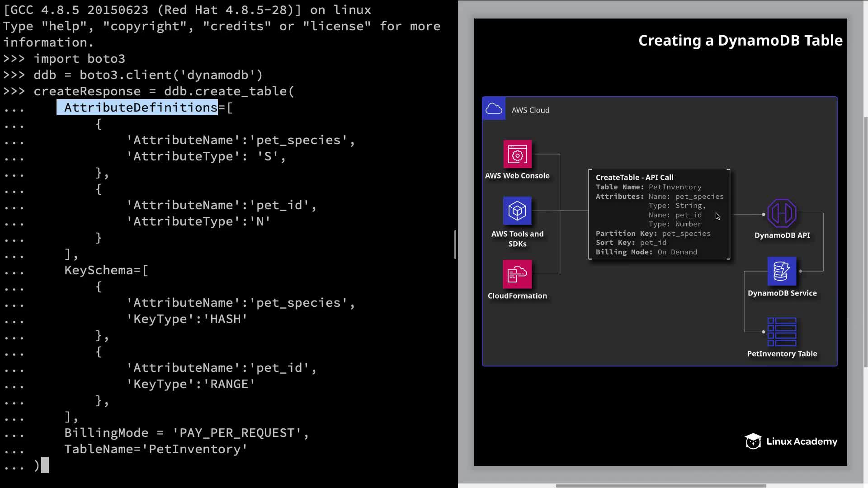This screenshot has width=868, height=488.
Task: Click the CloudFormation icon
Action: pyautogui.click(x=517, y=274)
